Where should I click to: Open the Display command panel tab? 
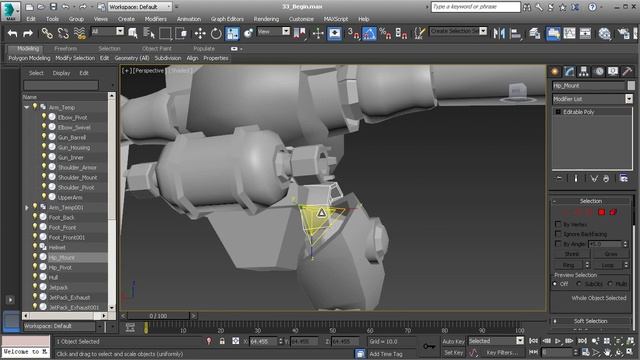(x=613, y=72)
